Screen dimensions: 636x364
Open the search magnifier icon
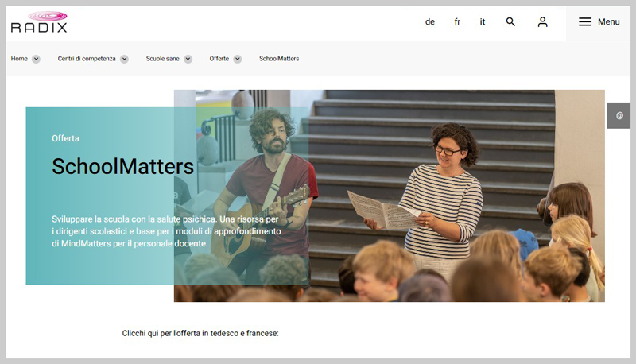click(510, 22)
